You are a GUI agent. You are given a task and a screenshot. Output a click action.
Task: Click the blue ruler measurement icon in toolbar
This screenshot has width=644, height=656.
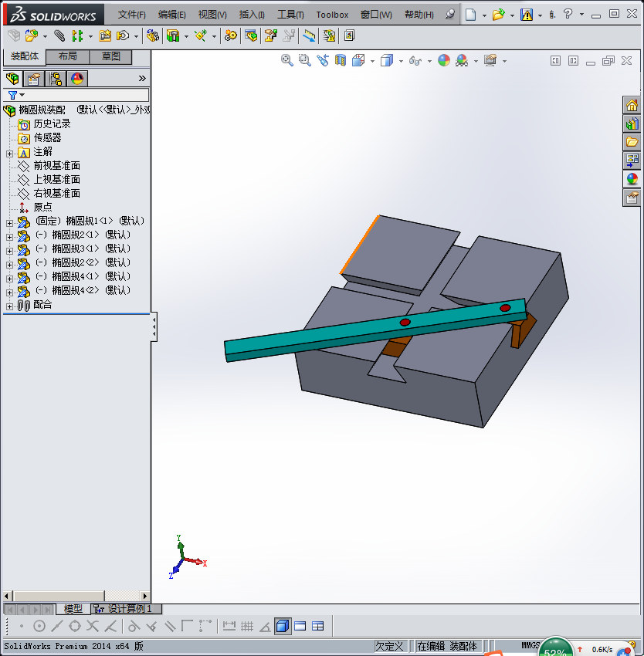309,36
